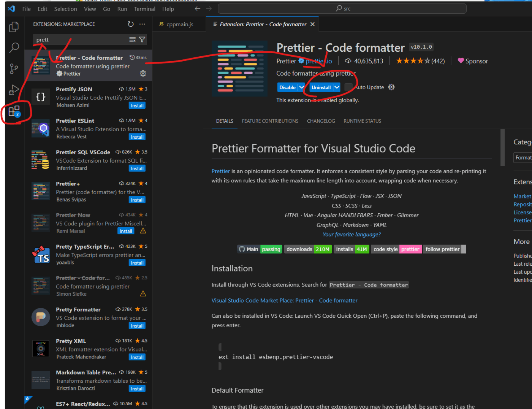This screenshot has height=409, width=532.
Task: Open the prettier.io publisher link
Action: pos(318,61)
